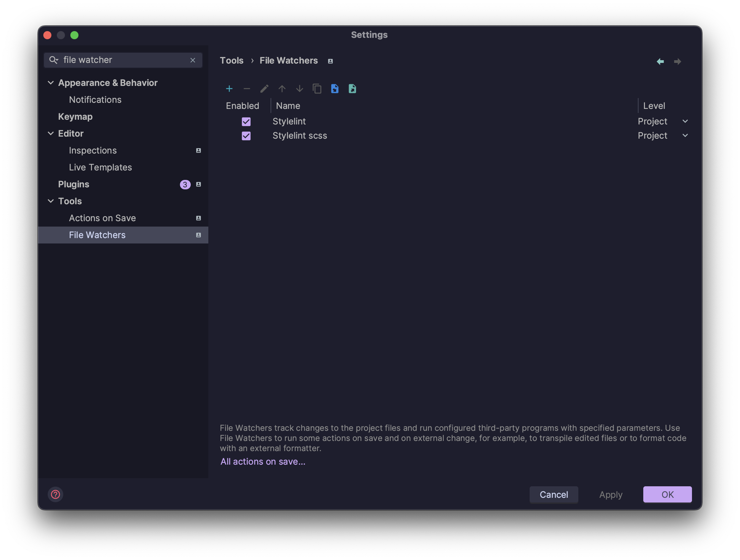The height and width of the screenshot is (560, 740).
Task: Export file watchers to file
Action: click(x=352, y=89)
